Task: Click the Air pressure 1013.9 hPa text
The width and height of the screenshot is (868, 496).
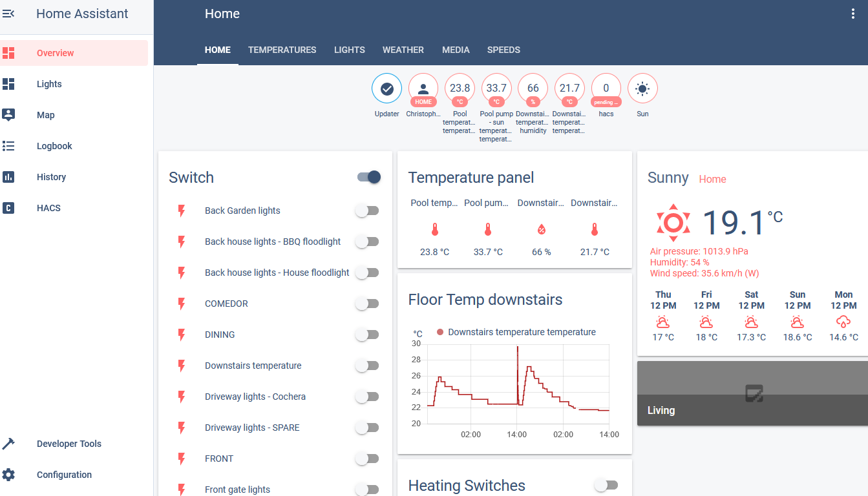Action: 699,251
